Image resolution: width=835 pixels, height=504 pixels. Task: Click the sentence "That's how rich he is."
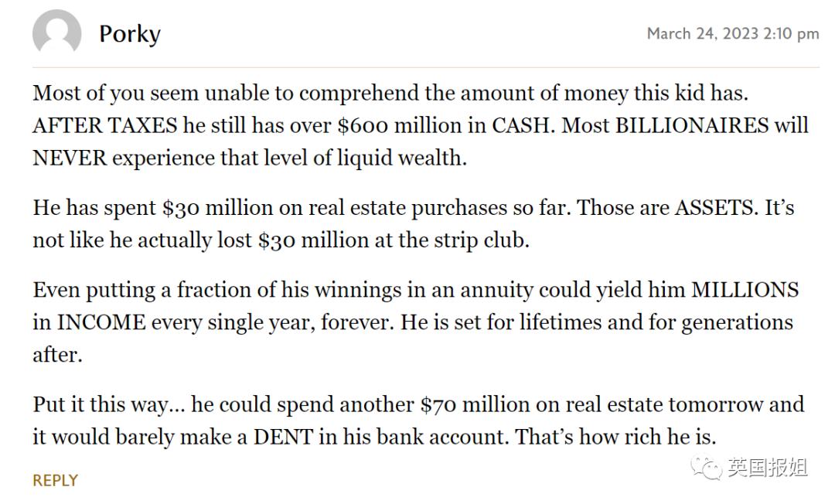[615, 437]
